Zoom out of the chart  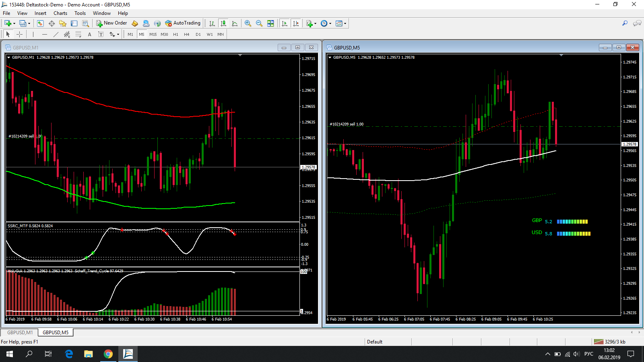click(x=259, y=23)
